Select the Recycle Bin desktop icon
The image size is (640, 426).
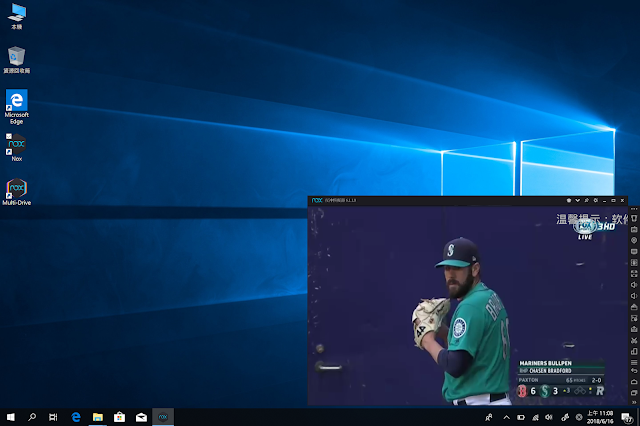17,60
